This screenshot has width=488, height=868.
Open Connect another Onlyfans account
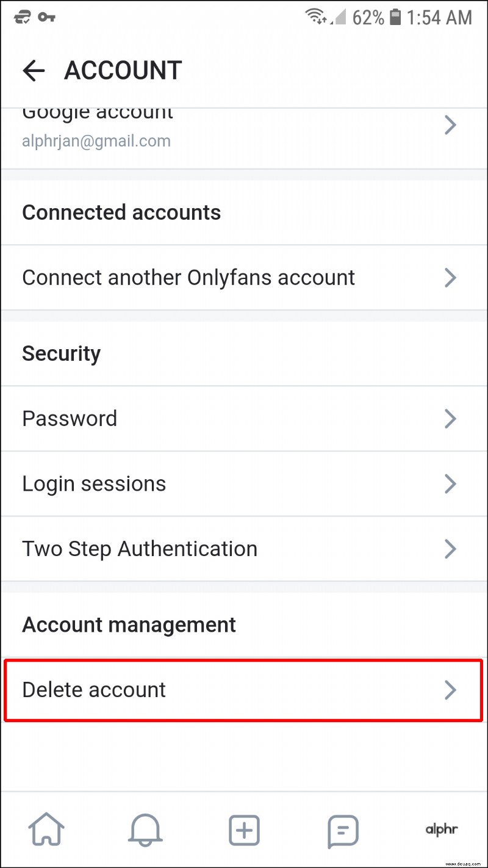click(x=244, y=278)
